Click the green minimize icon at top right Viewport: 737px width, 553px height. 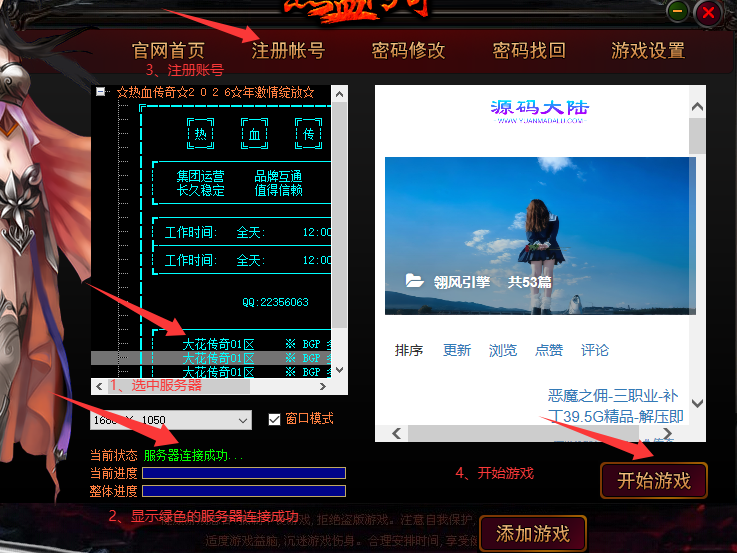tap(679, 13)
